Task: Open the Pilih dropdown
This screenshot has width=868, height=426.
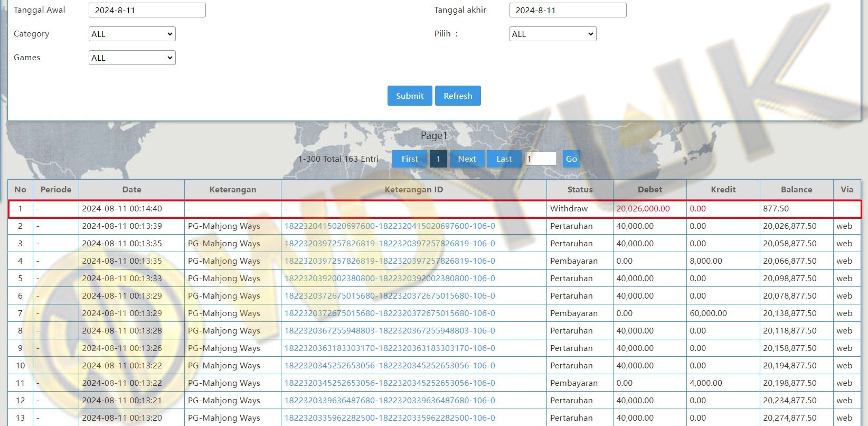Action: coord(553,34)
